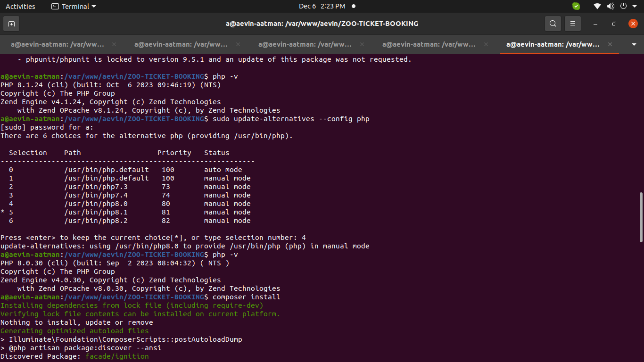Click the volume speaker icon
The image size is (644, 362).
611,6
